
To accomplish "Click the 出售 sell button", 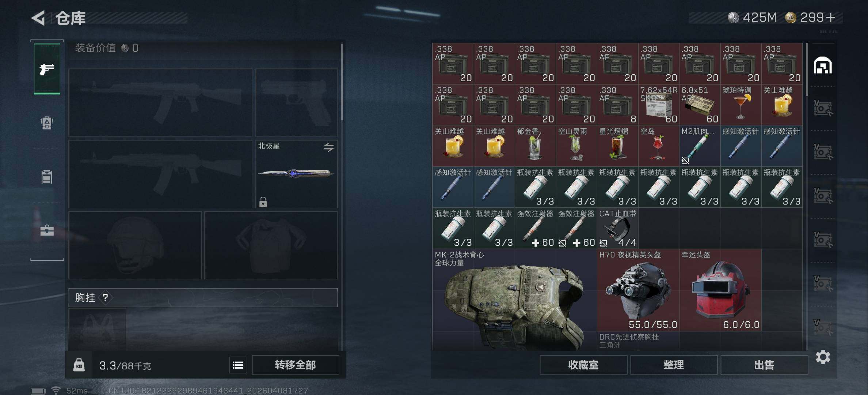I will (764, 365).
